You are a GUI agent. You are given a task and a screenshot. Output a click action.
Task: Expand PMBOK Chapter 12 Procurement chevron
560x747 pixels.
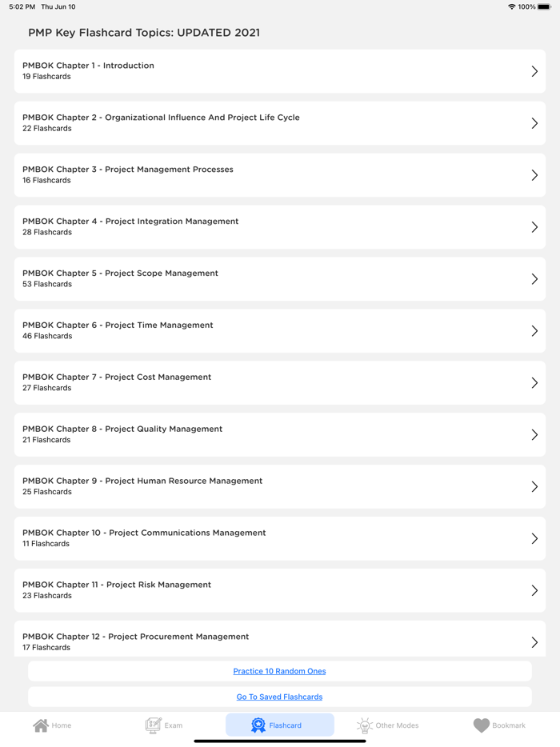534,642
